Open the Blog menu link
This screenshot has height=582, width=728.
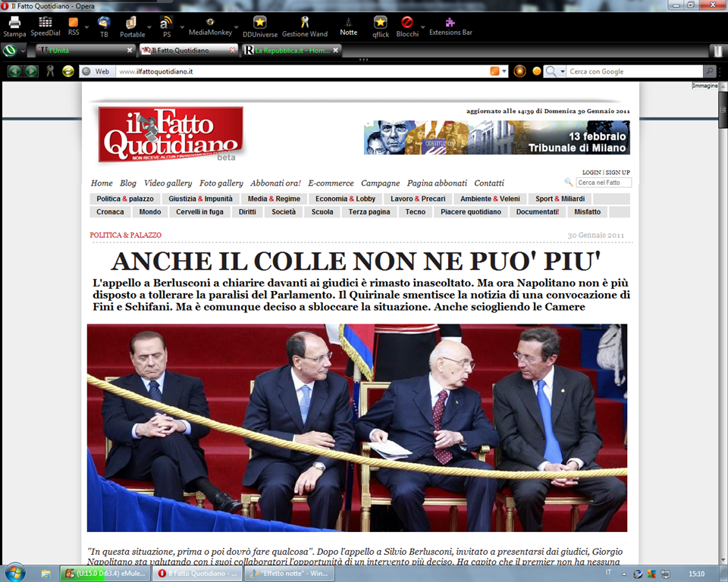click(127, 183)
